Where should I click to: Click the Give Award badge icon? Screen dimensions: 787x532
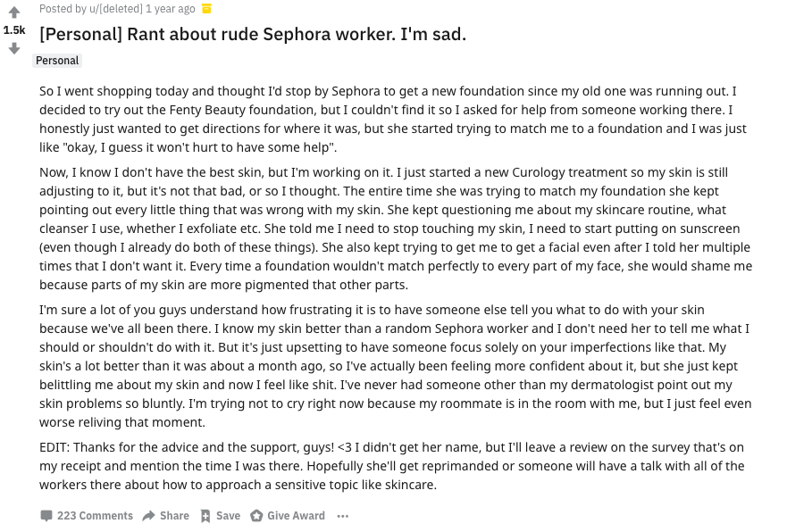[256, 515]
